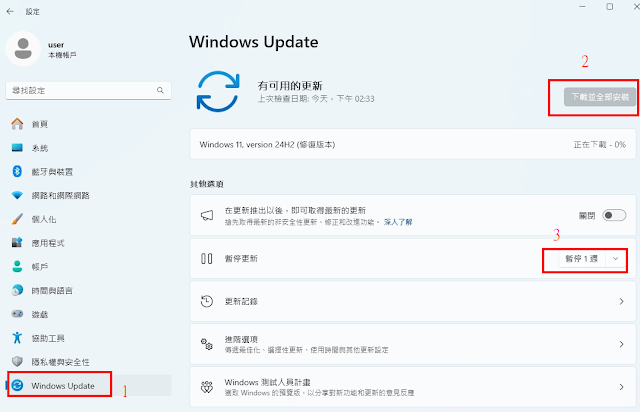Select 遊戲 in the sidebar
The image size is (640, 412).
89,314
